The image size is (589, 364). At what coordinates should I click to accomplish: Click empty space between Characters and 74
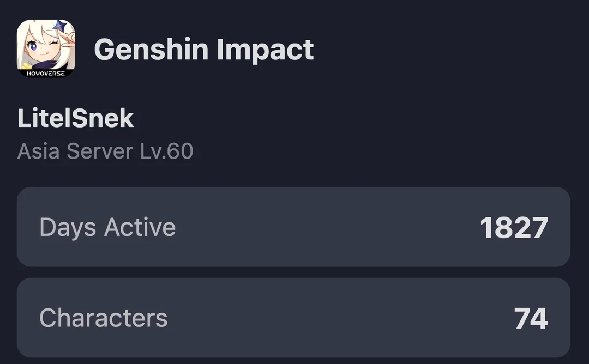coord(338,318)
